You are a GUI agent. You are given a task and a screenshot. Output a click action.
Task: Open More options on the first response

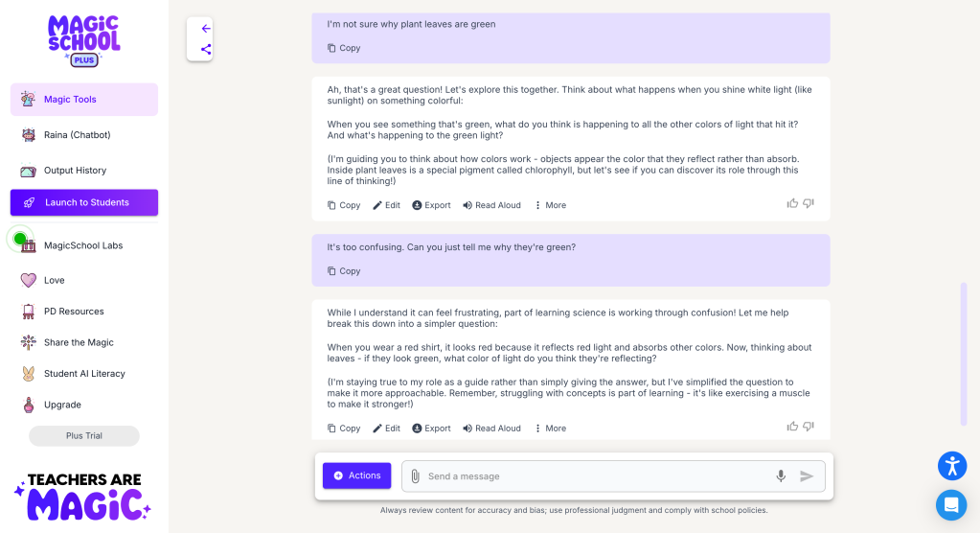pyautogui.click(x=550, y=205)
